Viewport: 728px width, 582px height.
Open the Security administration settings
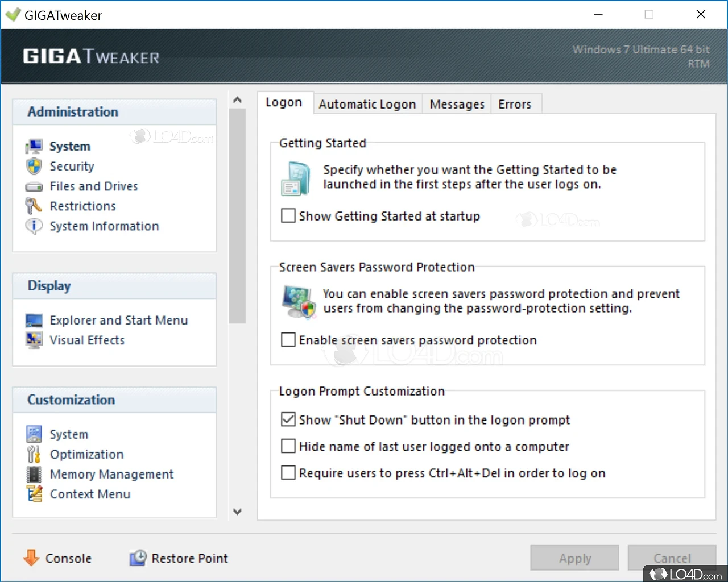72,166
